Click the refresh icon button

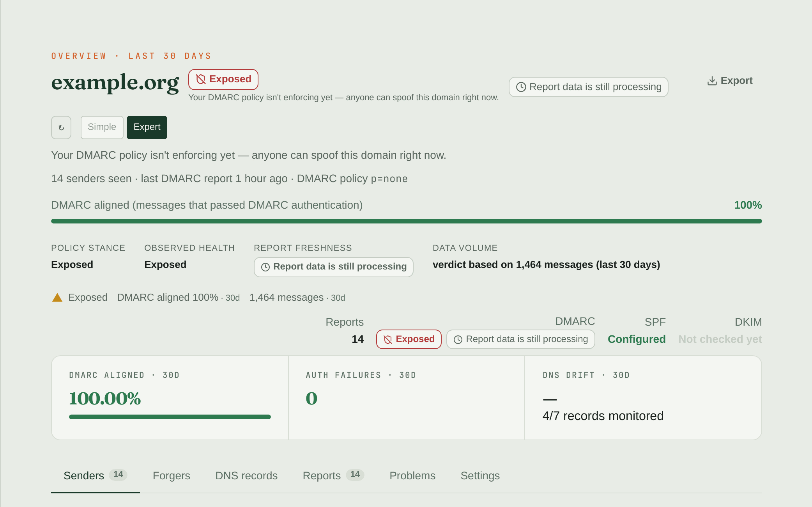[x=61, y=128]
